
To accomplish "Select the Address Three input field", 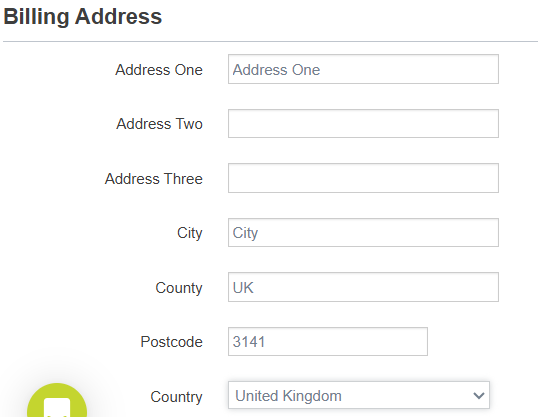I will [363, 178].
